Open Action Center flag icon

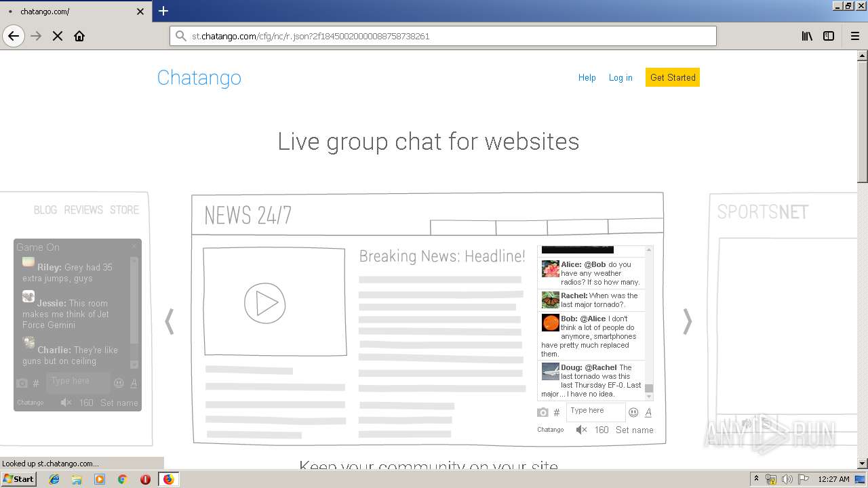802,479
